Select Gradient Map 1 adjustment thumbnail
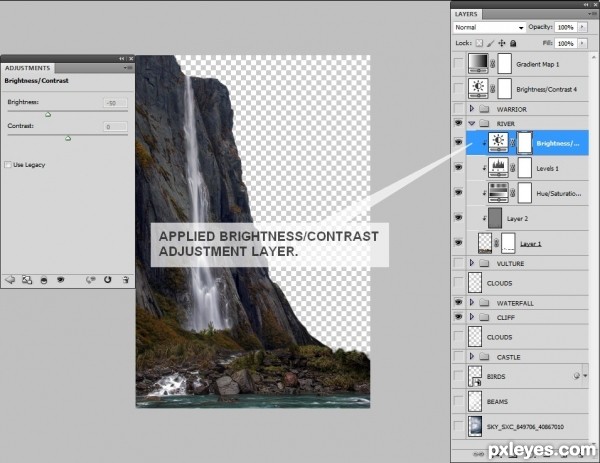 click(478, 64)
